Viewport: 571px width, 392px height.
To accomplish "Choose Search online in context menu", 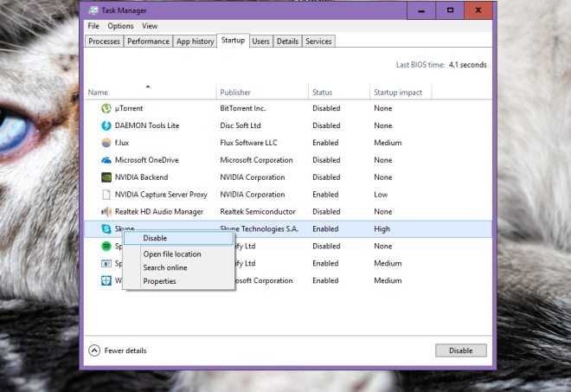I will pyautogui.click(x=165, y=267).
